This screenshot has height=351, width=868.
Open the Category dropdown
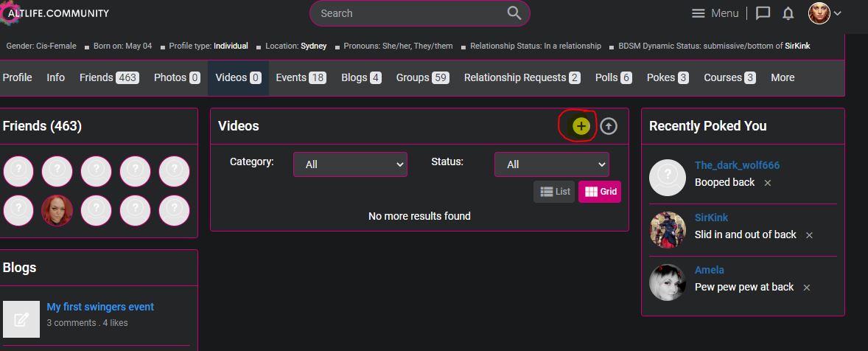350,164
